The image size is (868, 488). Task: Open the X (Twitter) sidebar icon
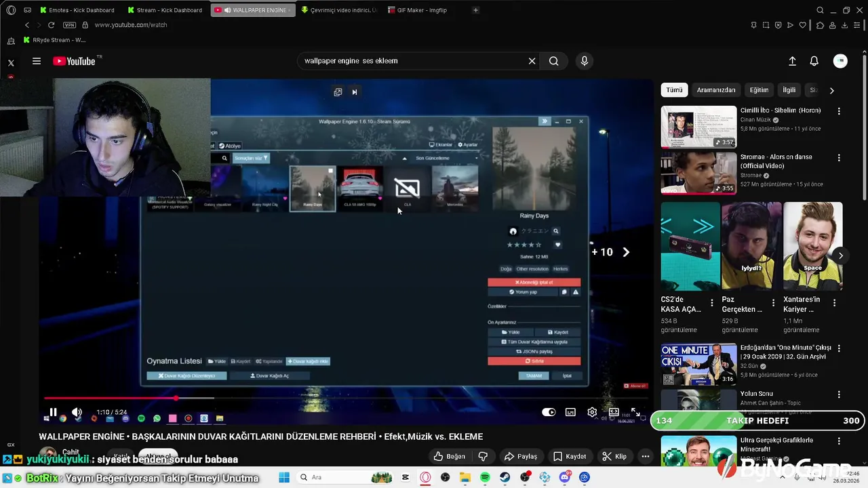(x=11, y=62)
